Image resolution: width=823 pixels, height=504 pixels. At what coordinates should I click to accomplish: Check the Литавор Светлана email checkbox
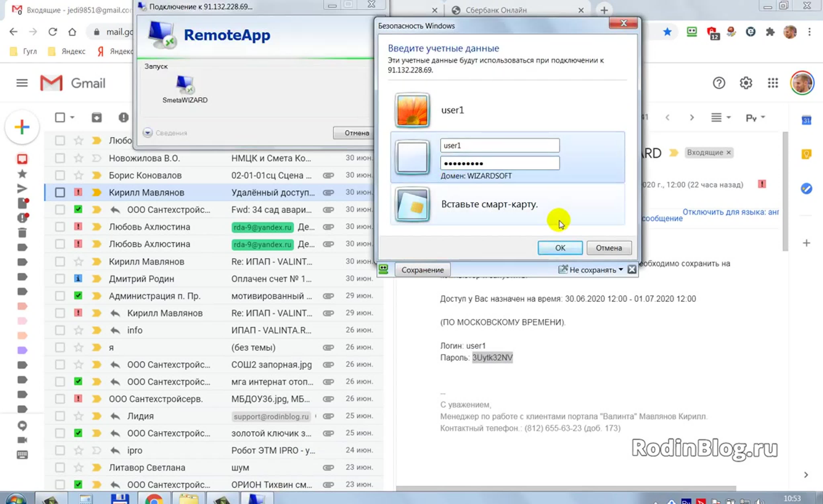pyautogui.click(x=60, y=467)
